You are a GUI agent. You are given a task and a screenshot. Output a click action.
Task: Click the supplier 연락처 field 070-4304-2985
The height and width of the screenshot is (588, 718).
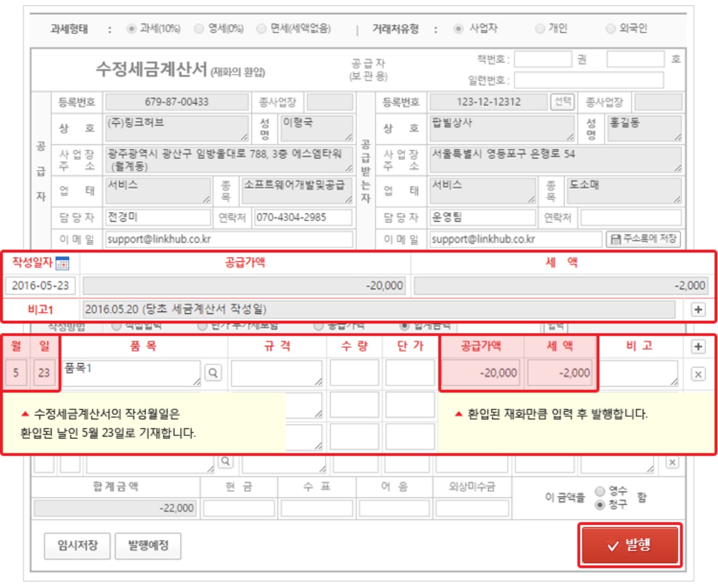click(x=303, y=217)
